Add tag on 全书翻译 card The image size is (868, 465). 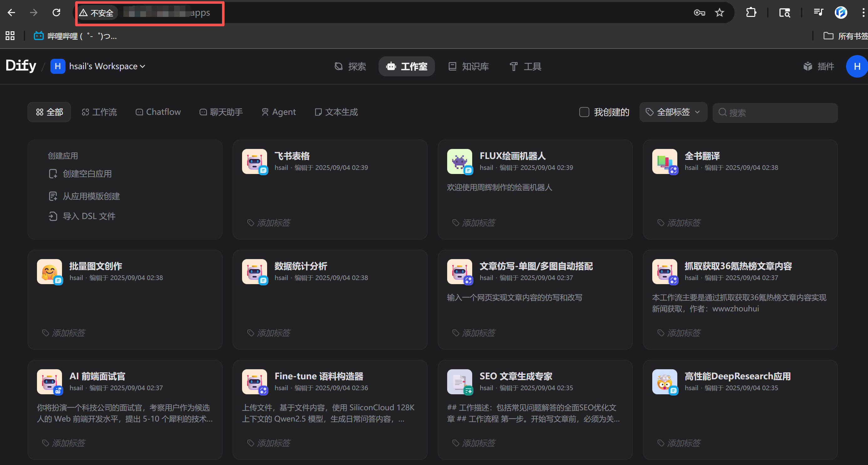pyautogui.click(x=679, y=222)
